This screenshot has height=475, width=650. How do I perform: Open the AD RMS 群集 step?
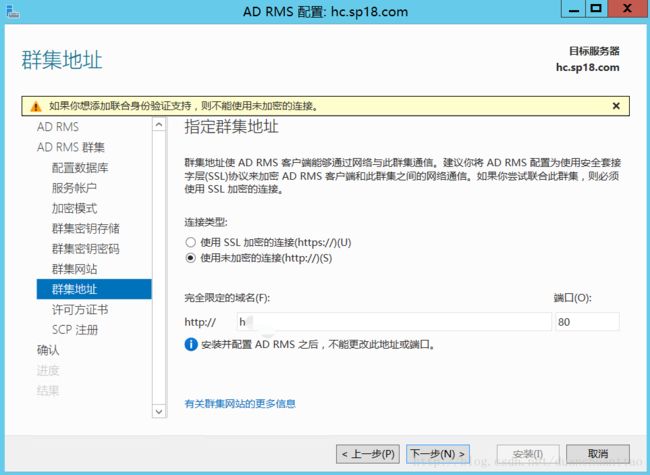(x=70, y=147)
